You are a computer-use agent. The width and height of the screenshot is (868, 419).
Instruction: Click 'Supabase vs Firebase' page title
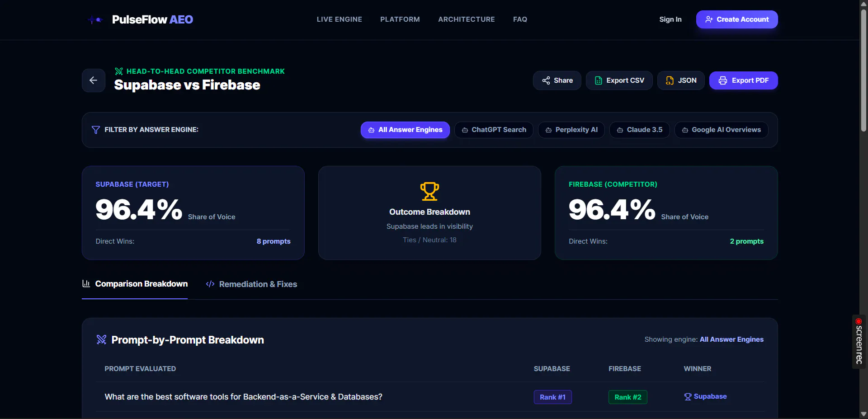(x=187, y=85)
